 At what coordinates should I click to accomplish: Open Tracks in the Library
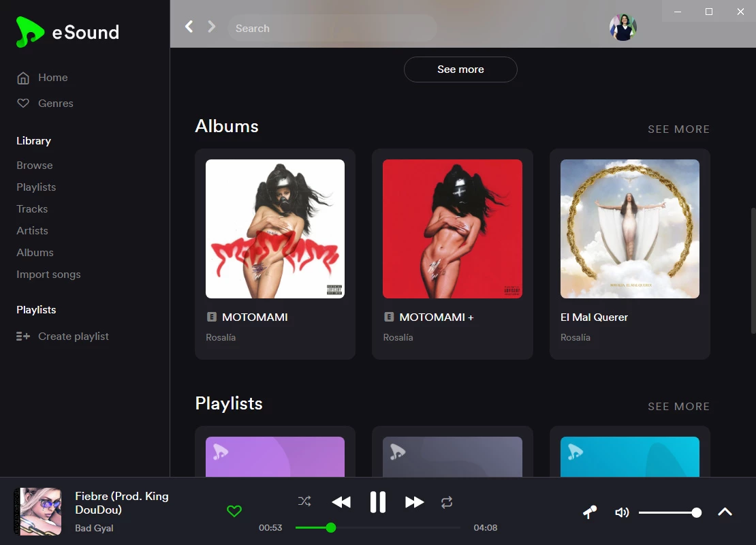32,209
